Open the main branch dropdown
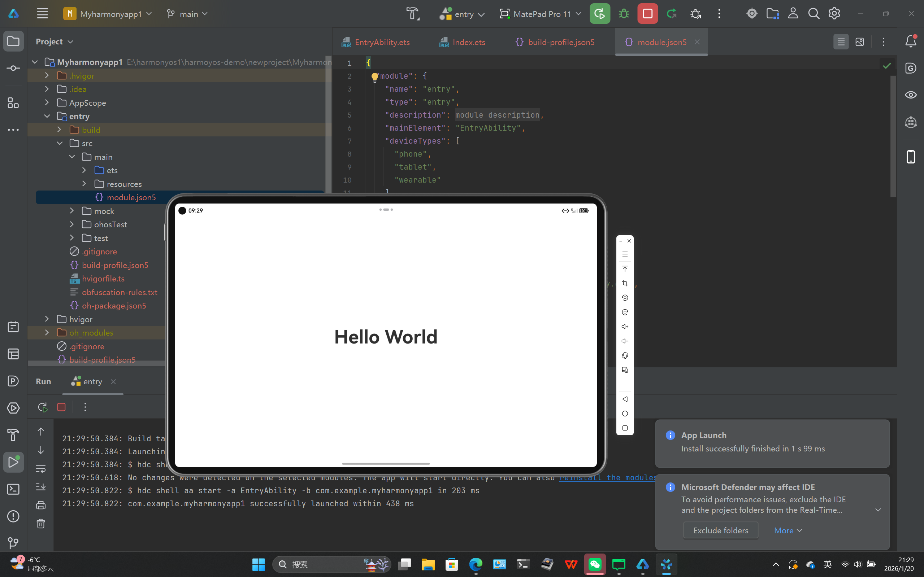 (x=187, y=14)
